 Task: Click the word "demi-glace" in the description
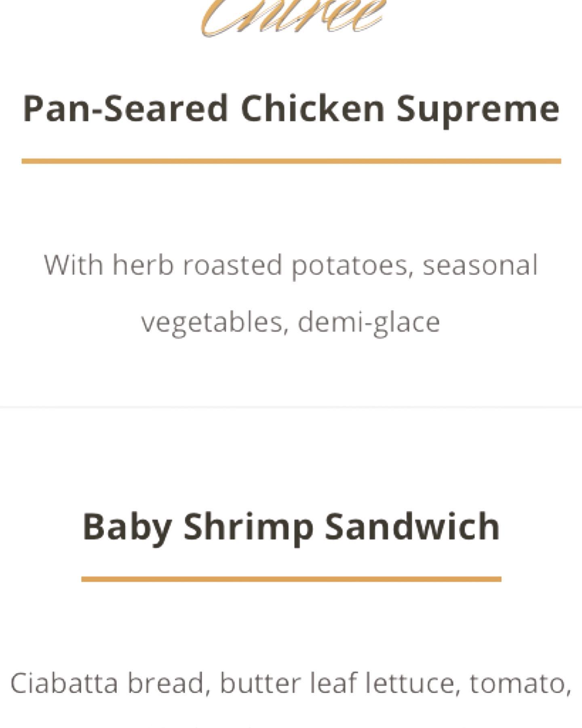pos(369,322)
